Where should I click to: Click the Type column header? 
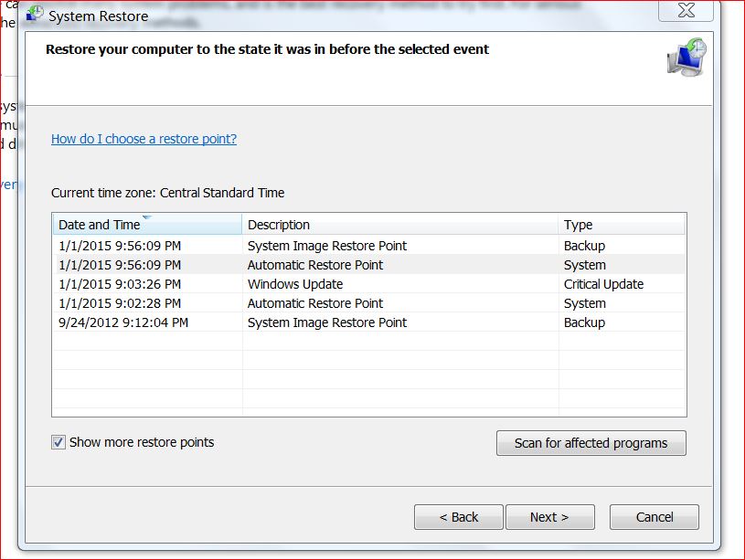click(x=579, y=225)
